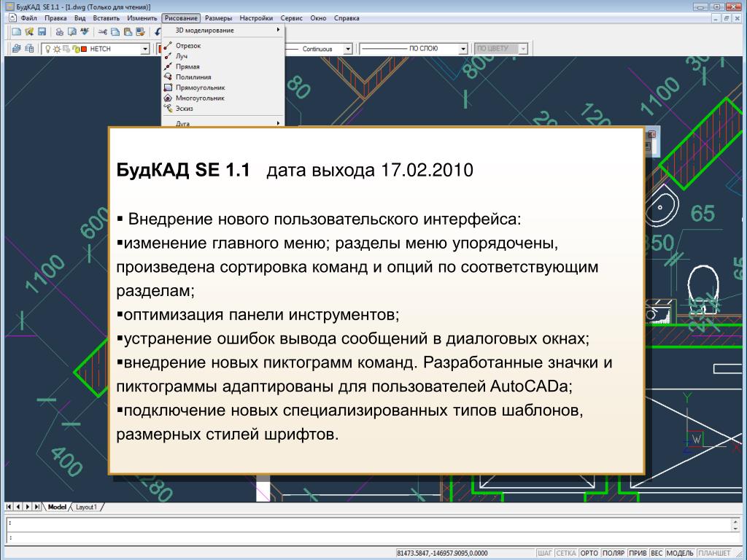Click the Open file toolbar icon
This screenshot has height=560, width=747.
(29, 32)
